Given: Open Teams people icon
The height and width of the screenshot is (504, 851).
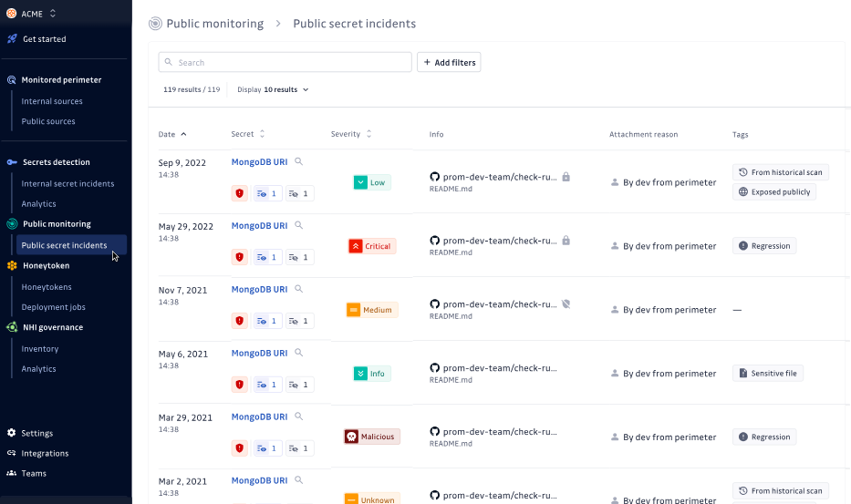Looking at the screenshot, I should click(x=11, y=473).
